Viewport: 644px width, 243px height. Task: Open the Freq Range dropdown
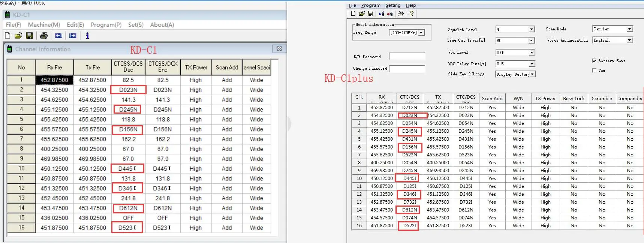(421, 33)
